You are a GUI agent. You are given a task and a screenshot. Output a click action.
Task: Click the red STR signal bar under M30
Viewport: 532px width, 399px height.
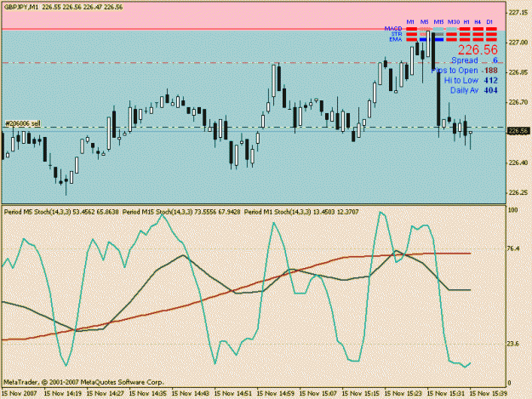pyautogui.click(x=451, y=34)
